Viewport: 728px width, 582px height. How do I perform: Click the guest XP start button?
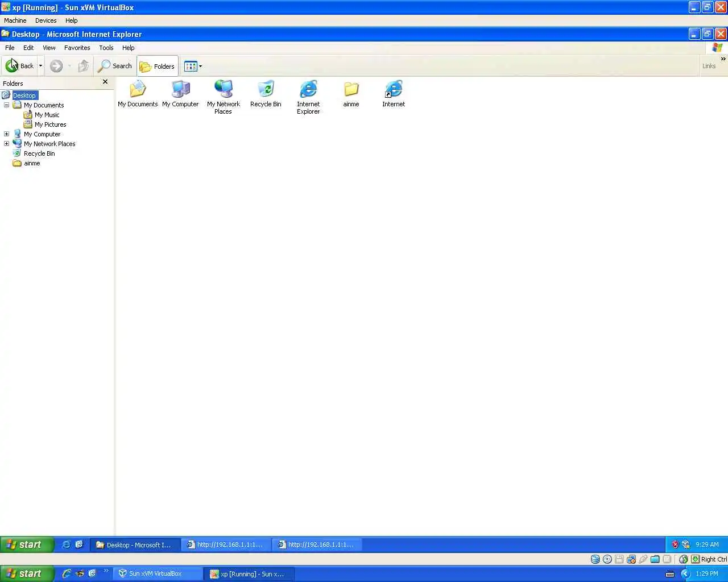point(27,544)
